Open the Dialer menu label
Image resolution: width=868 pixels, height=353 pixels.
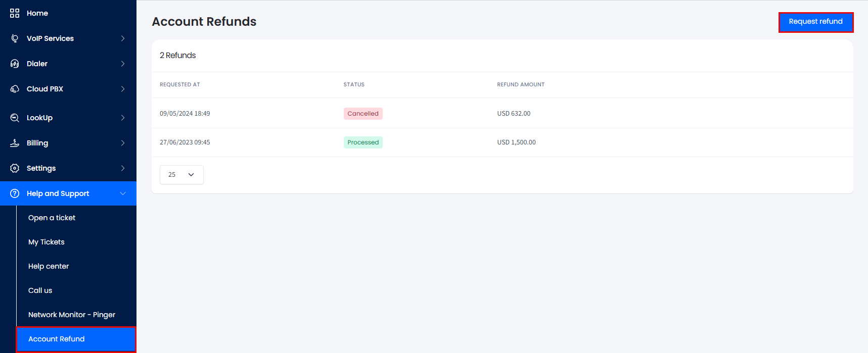[x=37, y=64]
